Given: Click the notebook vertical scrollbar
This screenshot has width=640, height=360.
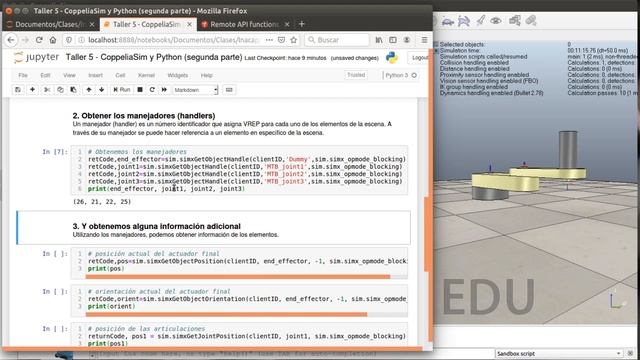Looking at the screenshot, I should tap(427, 234).
